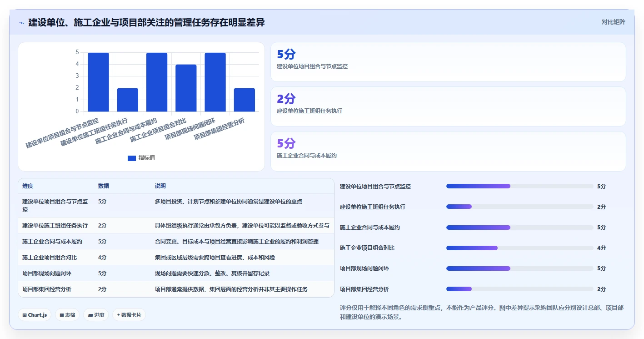
Task: Click the 维度 table column header
Action: (28, 186)
